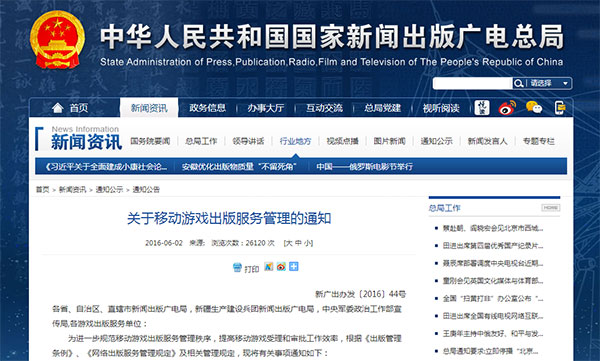600x361 pixels.
Task: Select 通知公示 sub-menu
Action: 437,141
